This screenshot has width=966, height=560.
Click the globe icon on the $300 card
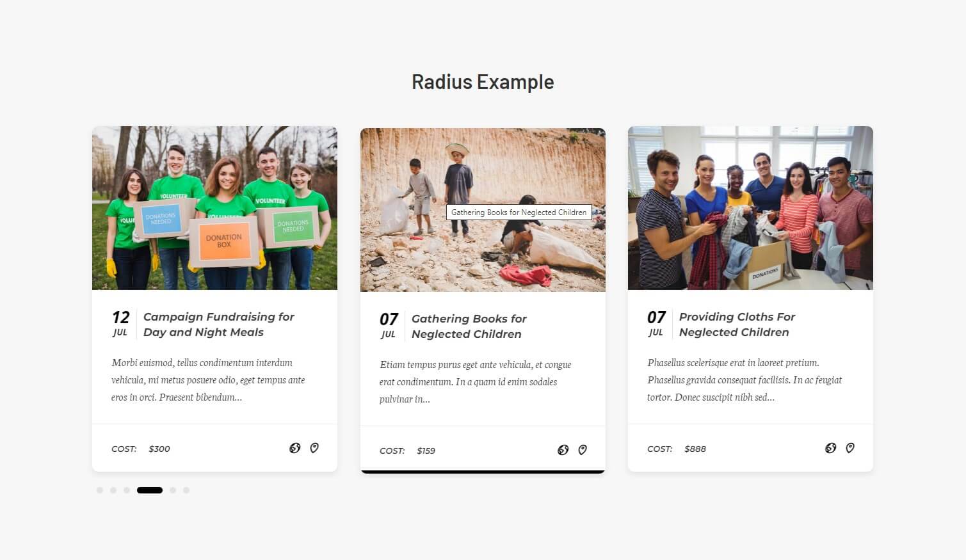(294, 448)
